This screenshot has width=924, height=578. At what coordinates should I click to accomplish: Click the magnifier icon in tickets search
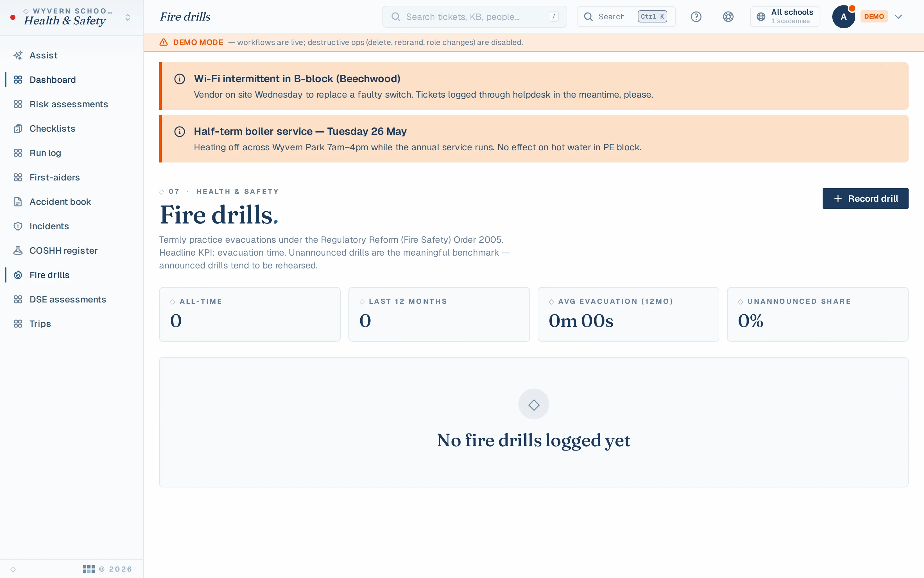(x=396, y=17)
